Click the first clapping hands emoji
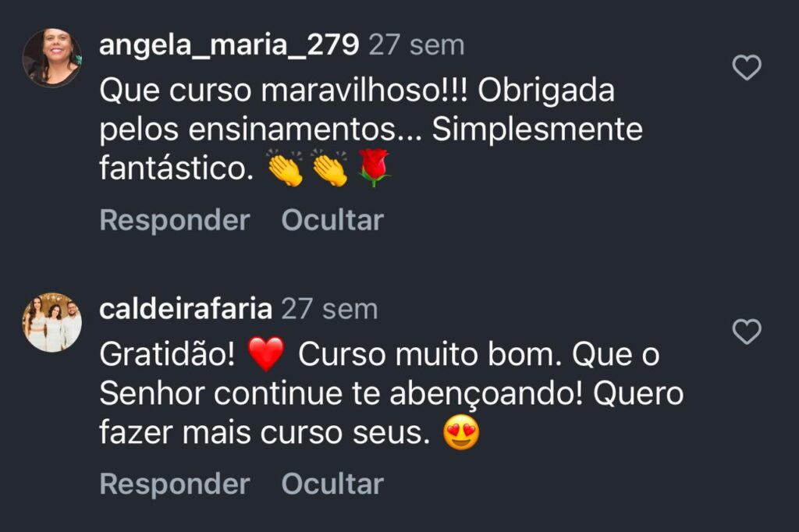This screenshot has height=532, width=799. (285, 168)
